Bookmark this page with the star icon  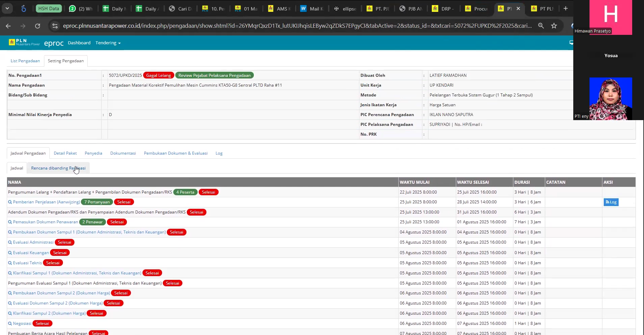pos(554,26)
